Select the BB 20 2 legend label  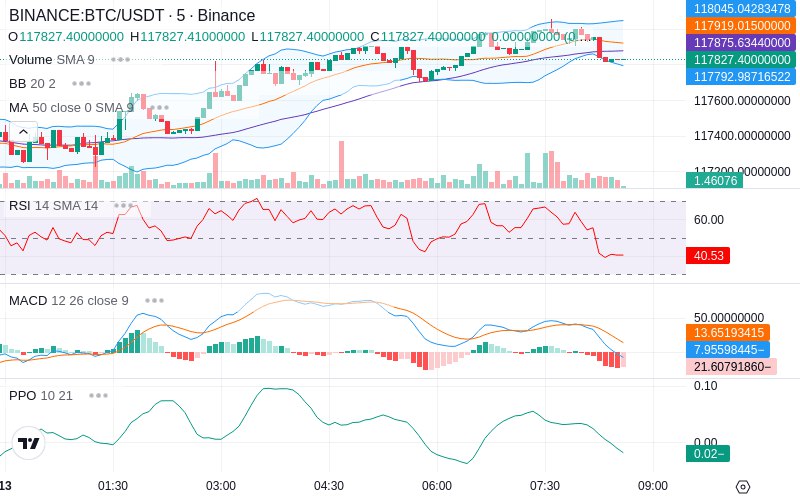point(32,83)
